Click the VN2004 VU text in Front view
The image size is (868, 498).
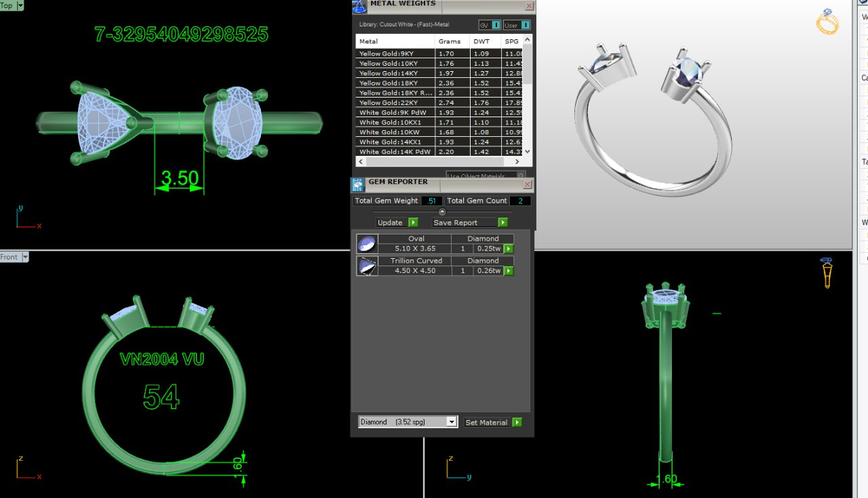tap(162, 359)
